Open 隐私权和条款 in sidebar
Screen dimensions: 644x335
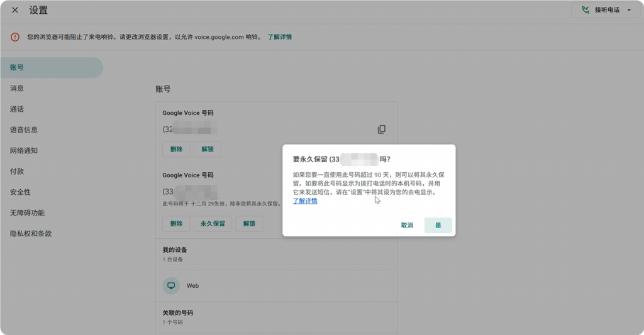[x=31, y=233]
